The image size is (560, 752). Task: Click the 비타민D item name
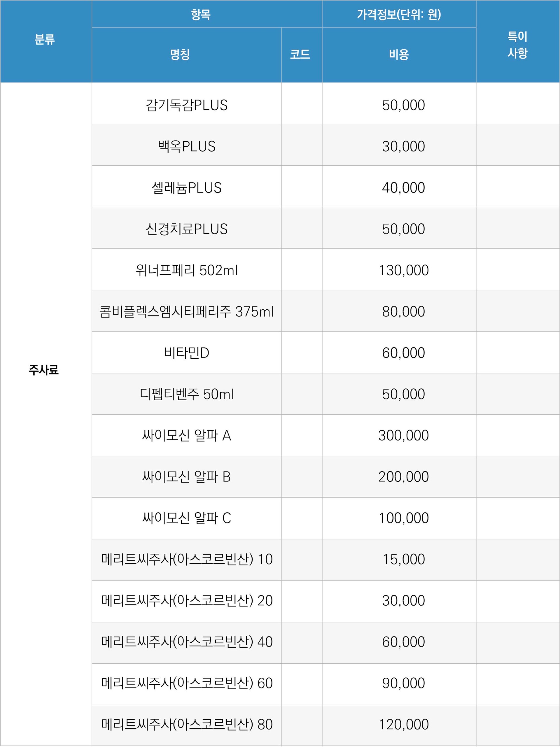[187, 353]
